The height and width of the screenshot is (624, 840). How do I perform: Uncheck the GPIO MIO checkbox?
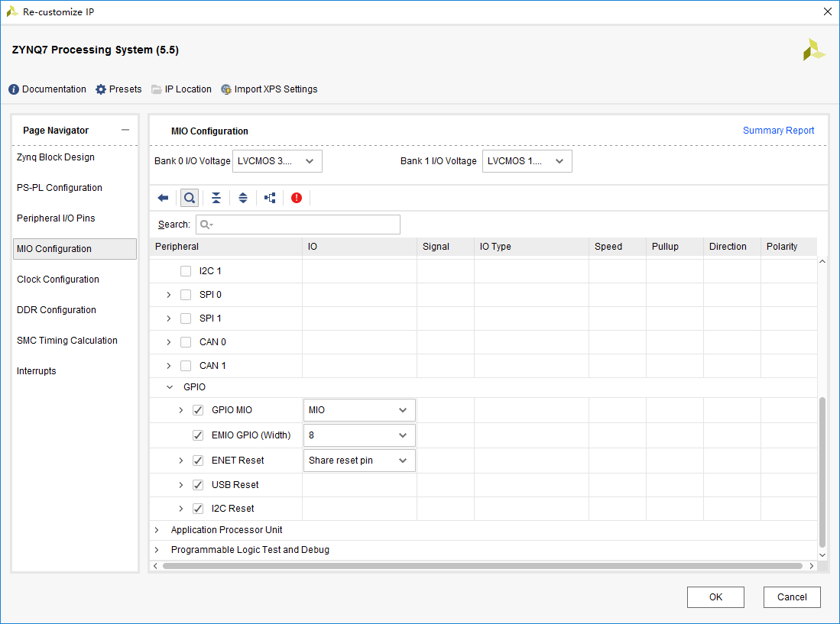[198, 410]
